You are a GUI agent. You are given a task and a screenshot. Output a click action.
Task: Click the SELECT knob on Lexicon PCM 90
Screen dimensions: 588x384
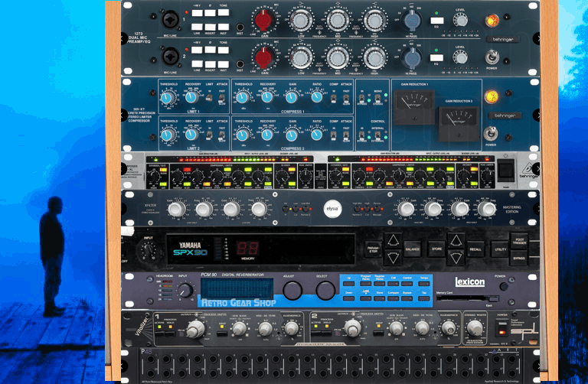325,290
